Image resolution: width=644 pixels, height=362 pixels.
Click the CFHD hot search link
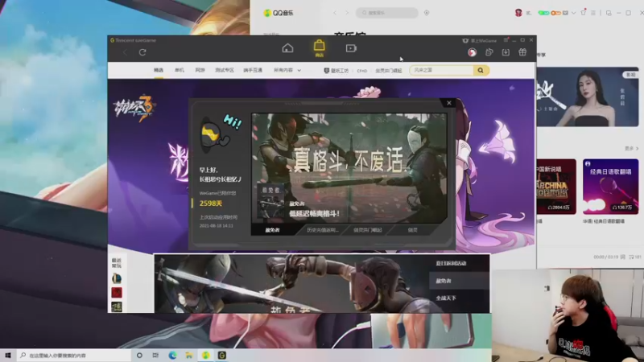361,71
